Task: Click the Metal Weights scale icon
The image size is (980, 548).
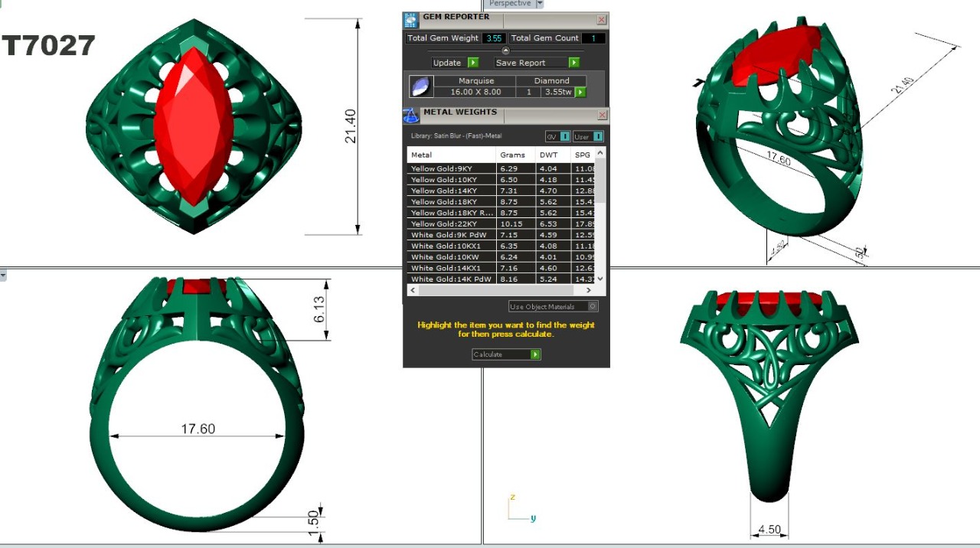Action: click(411, 116)
